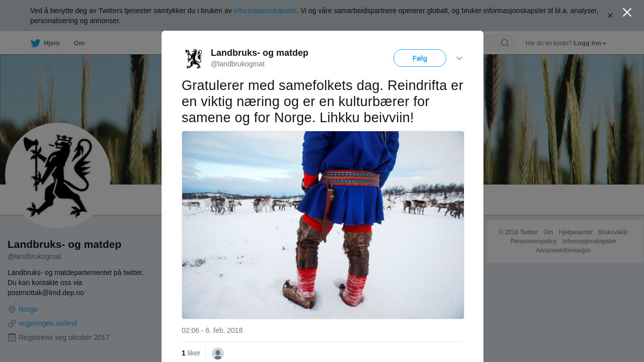Image resolution: width=644 pixels, height=362 pixels.
Task: Click the search magnifier icon
Action: click(505, 43)
